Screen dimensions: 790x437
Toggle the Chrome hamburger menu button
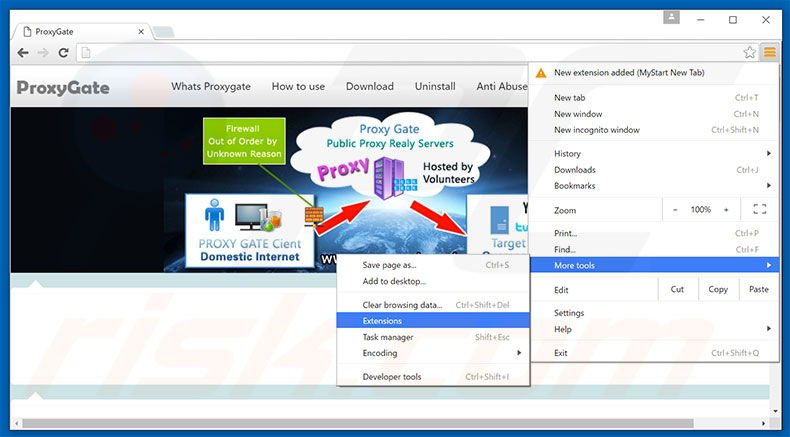(x=769, y=52)
